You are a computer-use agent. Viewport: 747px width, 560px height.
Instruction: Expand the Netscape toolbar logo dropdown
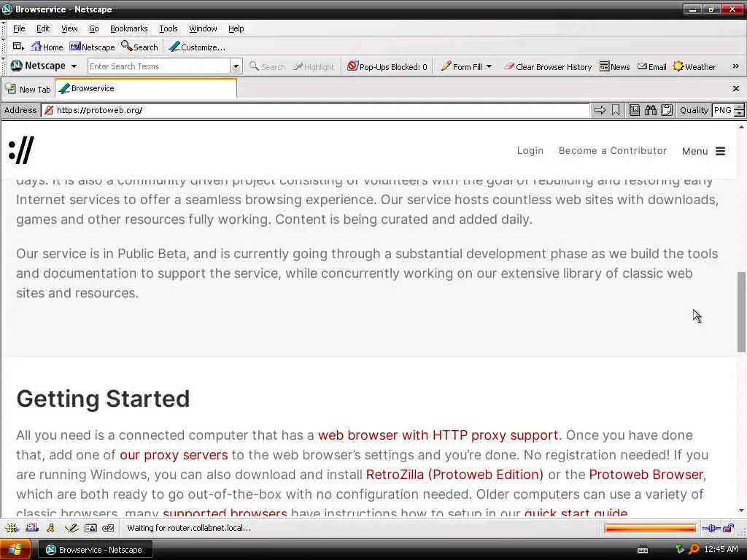click(x=74, y=66)
